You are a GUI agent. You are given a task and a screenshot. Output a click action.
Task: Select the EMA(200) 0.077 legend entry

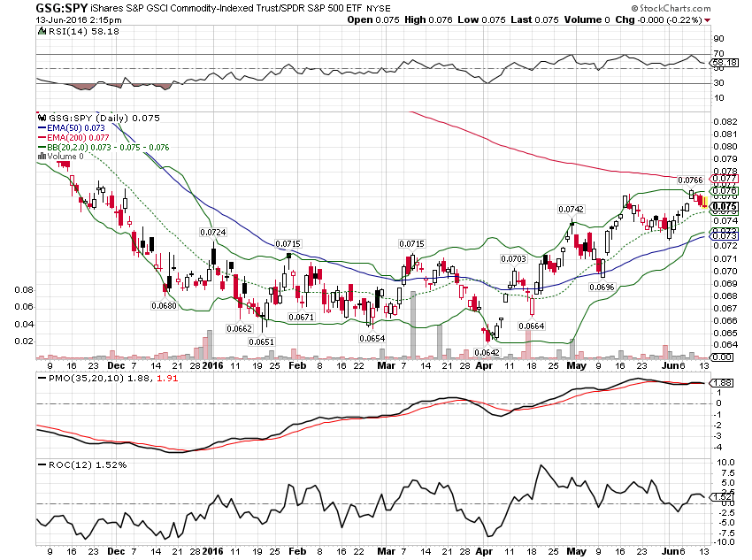[78, 138]
